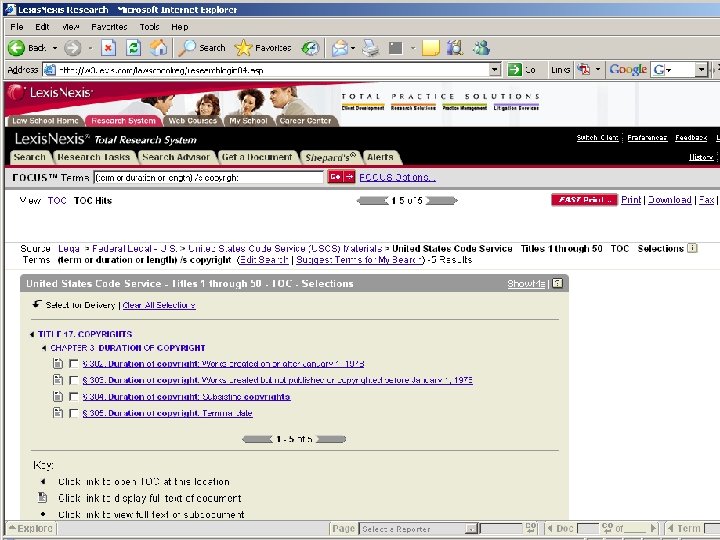Switch to Research Tasks tab
720x540 pixels.
click(94, 157)
